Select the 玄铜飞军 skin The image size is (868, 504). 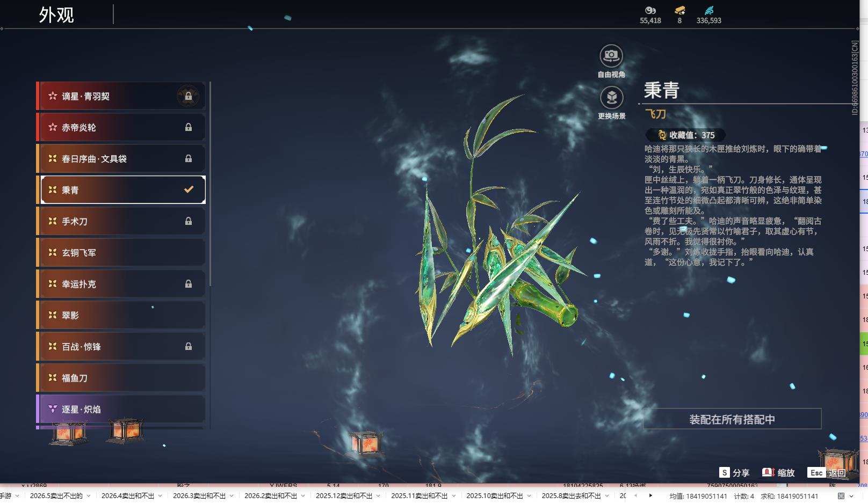click(121, 252)
